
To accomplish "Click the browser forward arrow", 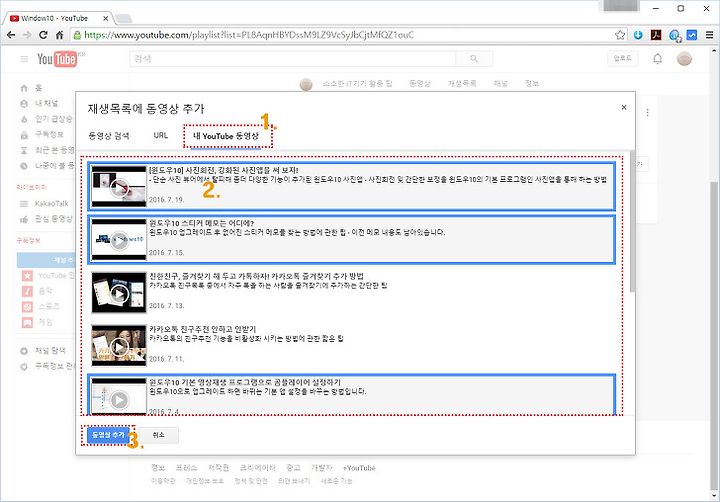I will (27, 35).
